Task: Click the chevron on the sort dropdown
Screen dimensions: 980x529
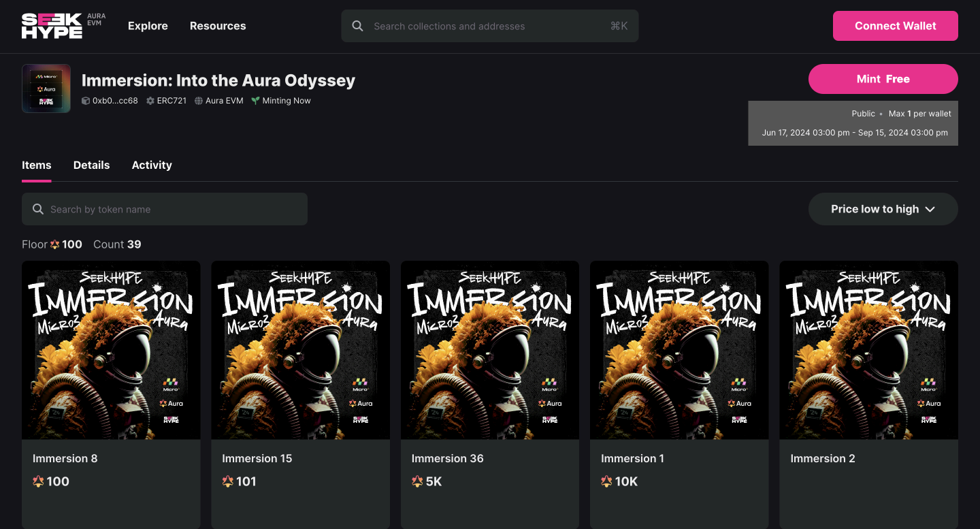Action: (x=930, y=209)
